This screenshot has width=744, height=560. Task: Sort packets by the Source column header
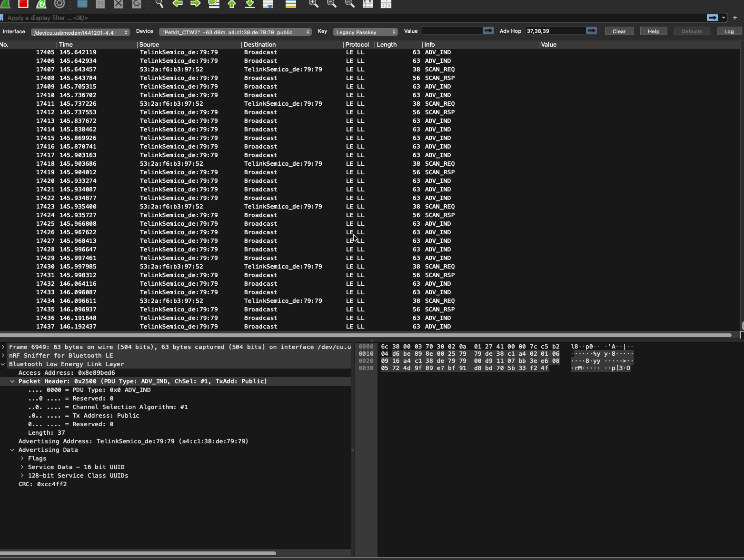tap(149, 45)
